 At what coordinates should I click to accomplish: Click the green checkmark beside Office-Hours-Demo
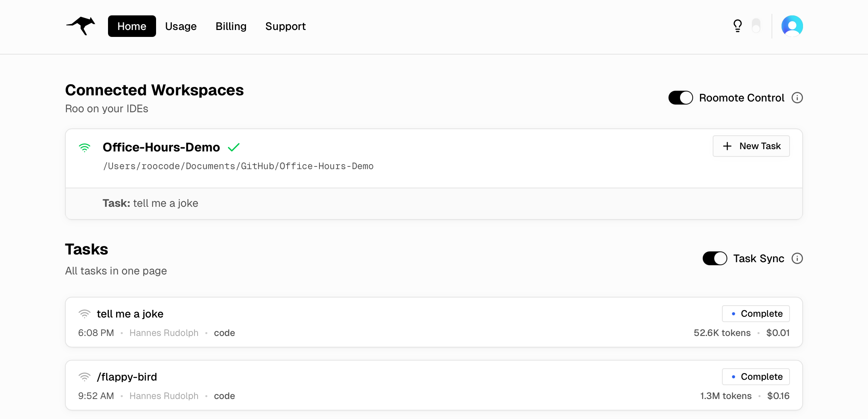[x=233, y=147]
